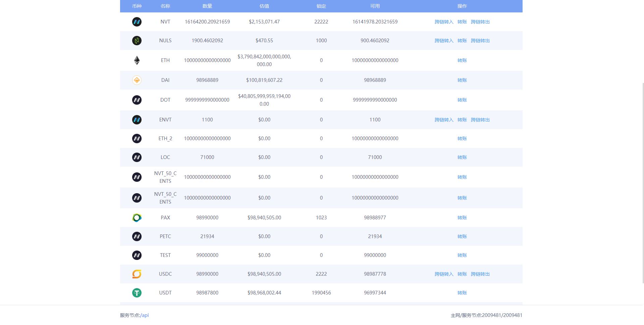Click 转账 in the DAI row
644x325 pixels.
pos(462,80)
